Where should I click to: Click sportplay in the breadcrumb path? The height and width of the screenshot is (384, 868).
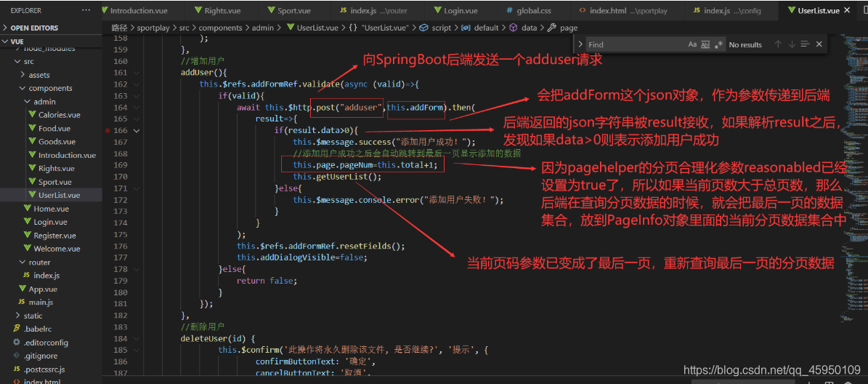click(153, 28)
